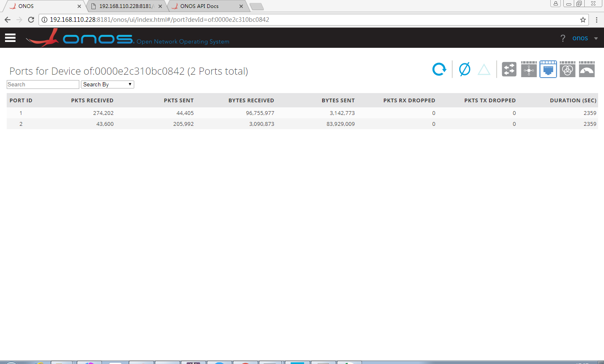The width and height of the screenshot is (604, 364).
Task: Open the ONOS hamburger navigation menu
Action: click(x=10, y=38)
